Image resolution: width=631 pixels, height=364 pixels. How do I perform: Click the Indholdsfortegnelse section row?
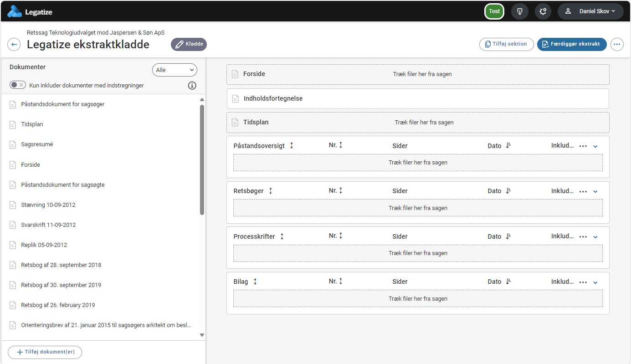click(x=418, y=98)
